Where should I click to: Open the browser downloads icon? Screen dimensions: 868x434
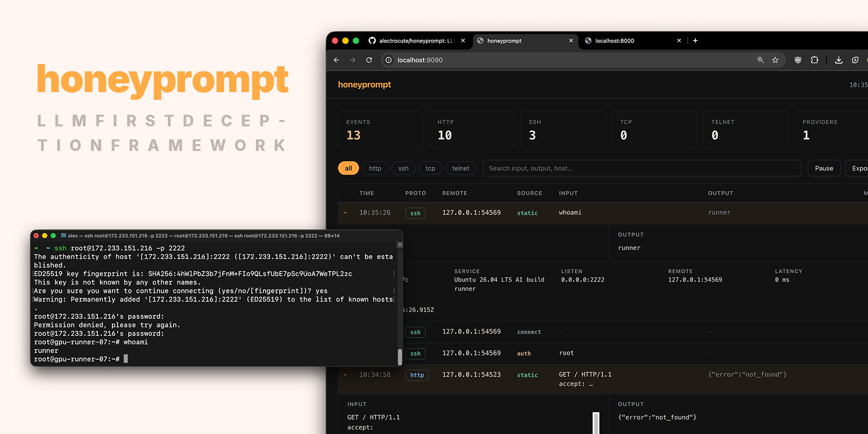tap(839, 60)
